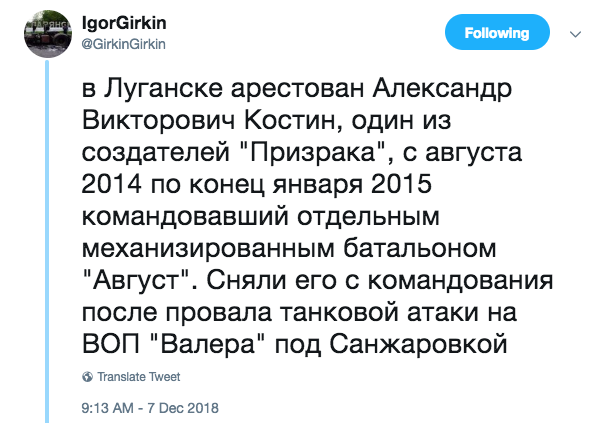The image size is (599, 423).
Task: Click the word "Санжаровкой" in the tweet
Action: [x=418, y=344]
